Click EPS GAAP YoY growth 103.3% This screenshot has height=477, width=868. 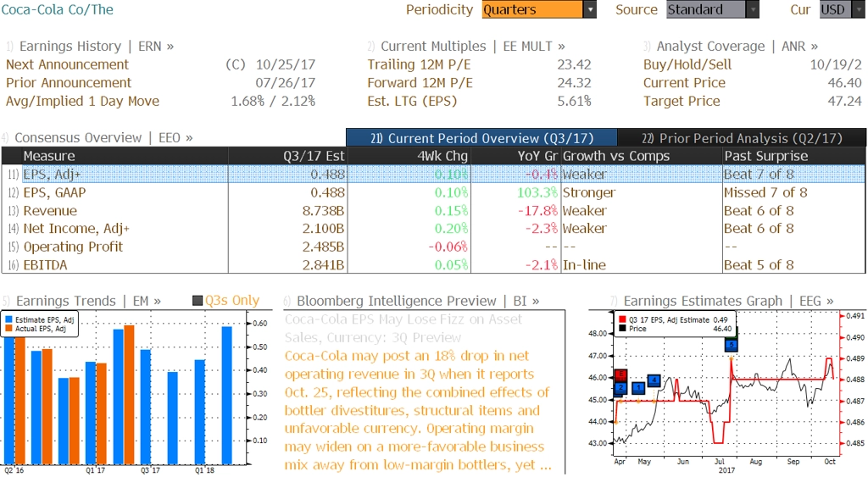click(537, 192)
